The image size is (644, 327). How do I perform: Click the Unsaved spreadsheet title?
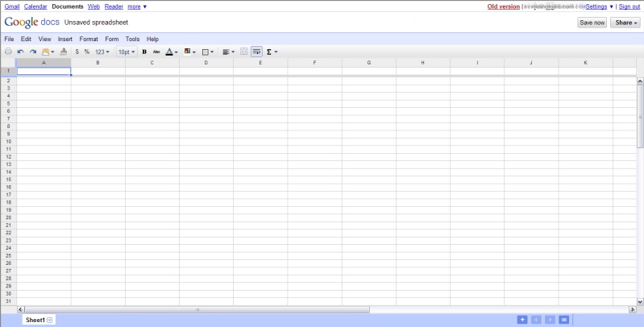[96, 23]
